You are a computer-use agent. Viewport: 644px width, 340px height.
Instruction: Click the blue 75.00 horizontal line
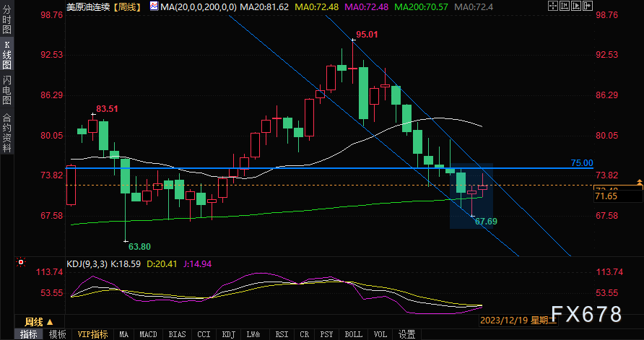tap(328, 168)
